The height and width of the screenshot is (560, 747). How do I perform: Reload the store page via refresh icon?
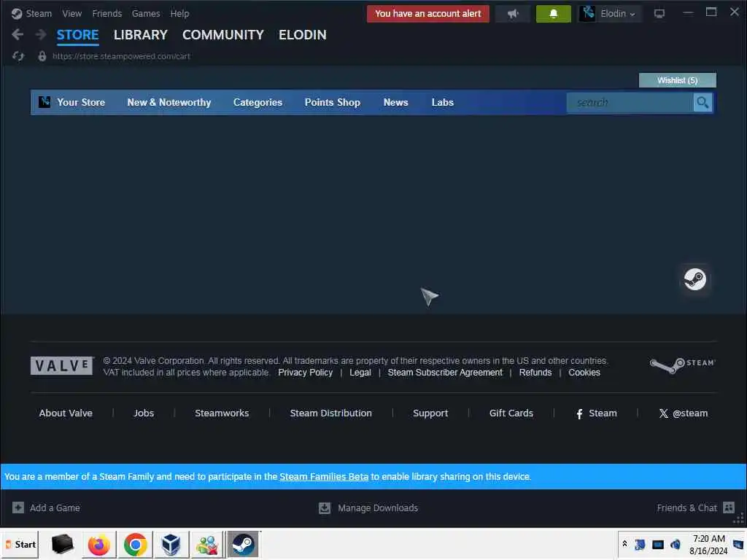tap(18, 56)
